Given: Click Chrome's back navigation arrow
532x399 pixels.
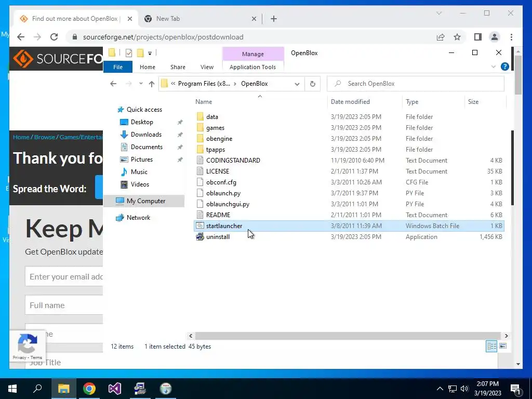Looking at the screenshot, I should tap(21, 37).
